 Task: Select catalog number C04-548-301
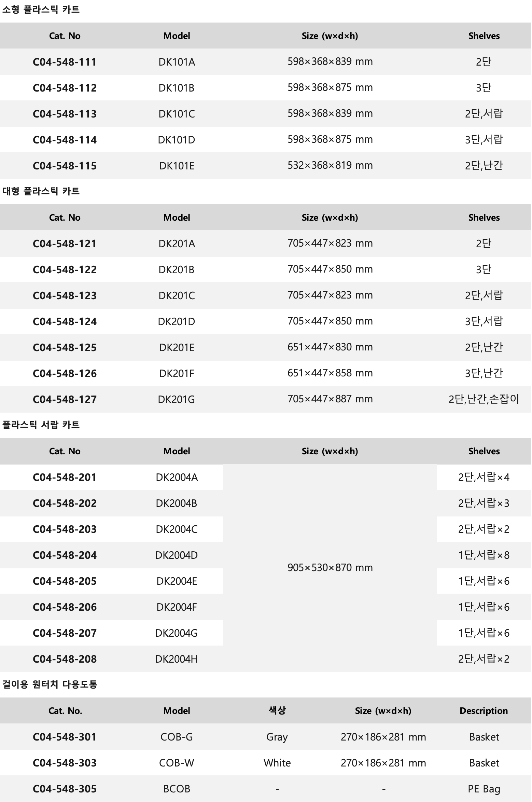point(65,737)
